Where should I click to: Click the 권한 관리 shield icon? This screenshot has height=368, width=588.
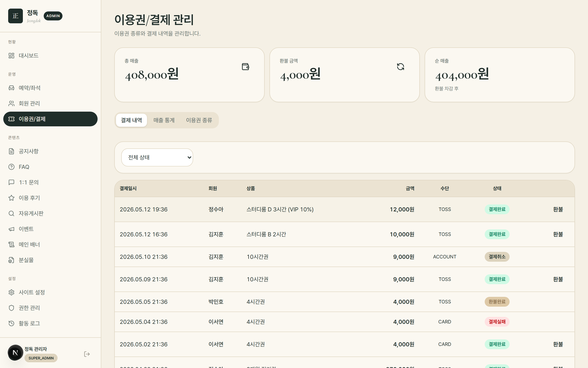pos(11,308)
